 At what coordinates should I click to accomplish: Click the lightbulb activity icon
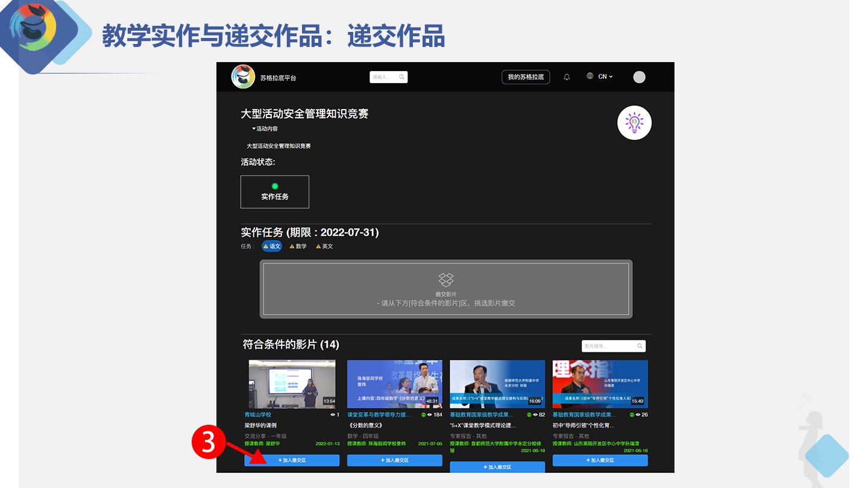pyautogui.click(x=634, y=123)
